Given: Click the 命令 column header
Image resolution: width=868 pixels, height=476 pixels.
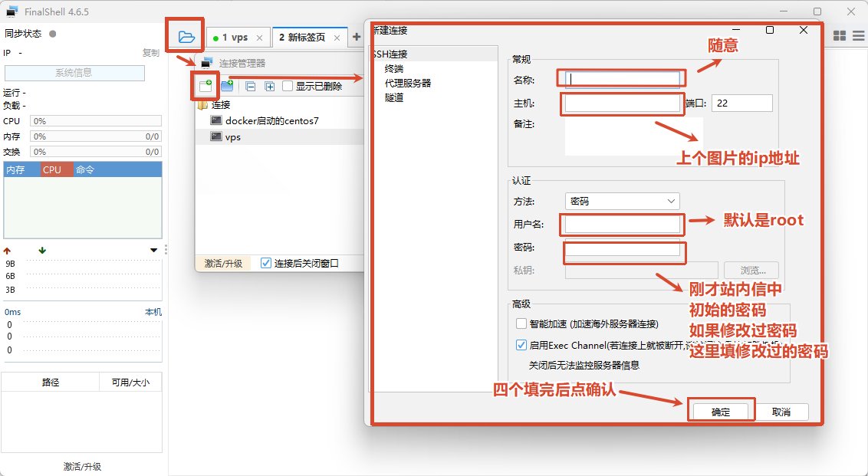Looking at the screenshot, I should (117, 169).
